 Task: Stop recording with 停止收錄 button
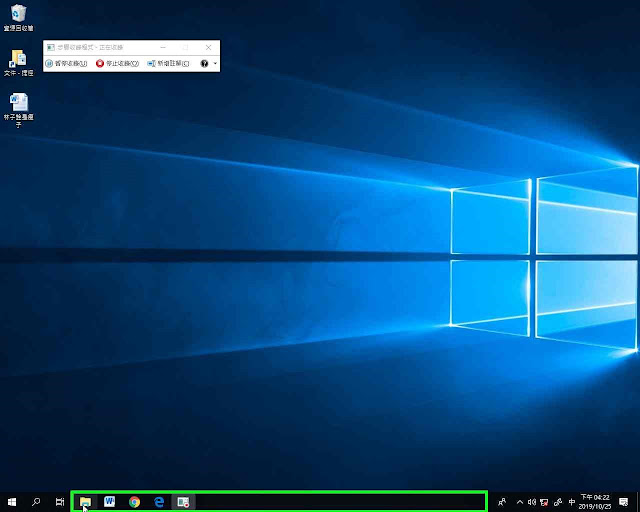pyautogui.click(x=118, y=63)
